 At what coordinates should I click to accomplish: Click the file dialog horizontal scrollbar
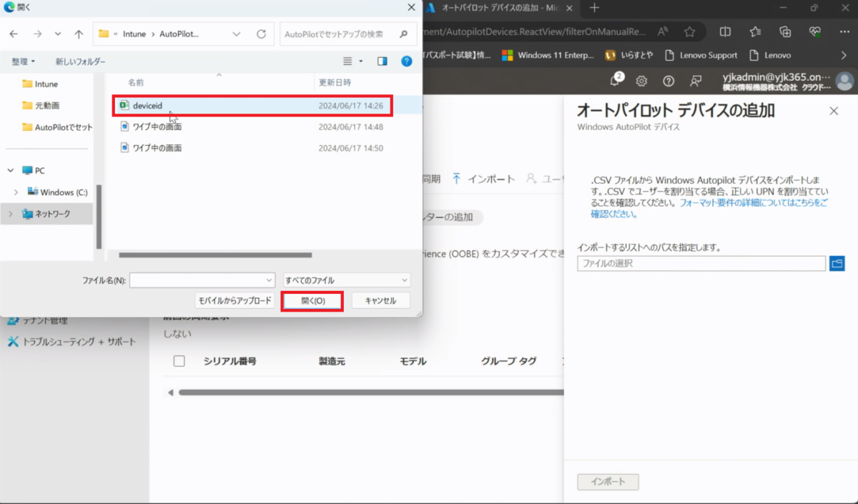pos(214,255)
